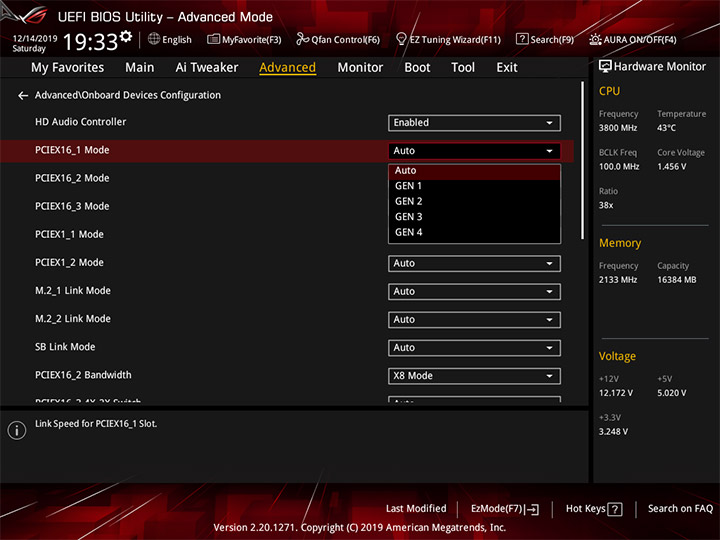The image size is (720, 540).
Task: Select the Advanced tab
Action: (x=287, y=68)
